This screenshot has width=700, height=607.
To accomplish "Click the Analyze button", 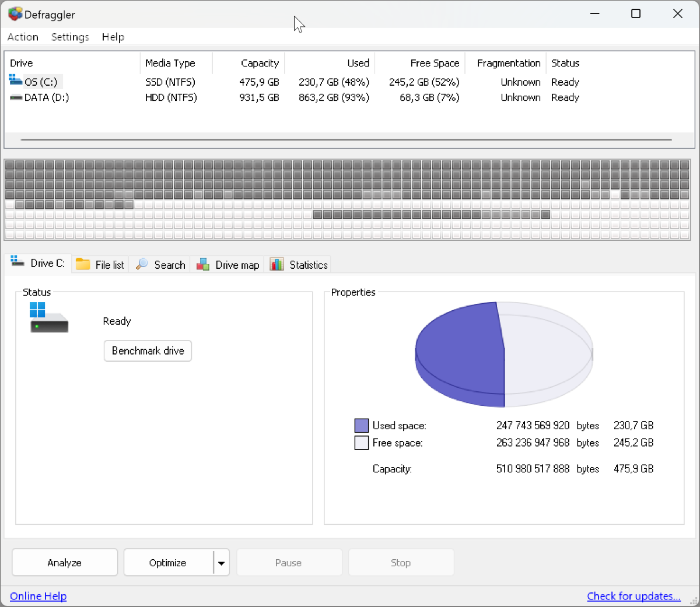I will tap(65, 563).
